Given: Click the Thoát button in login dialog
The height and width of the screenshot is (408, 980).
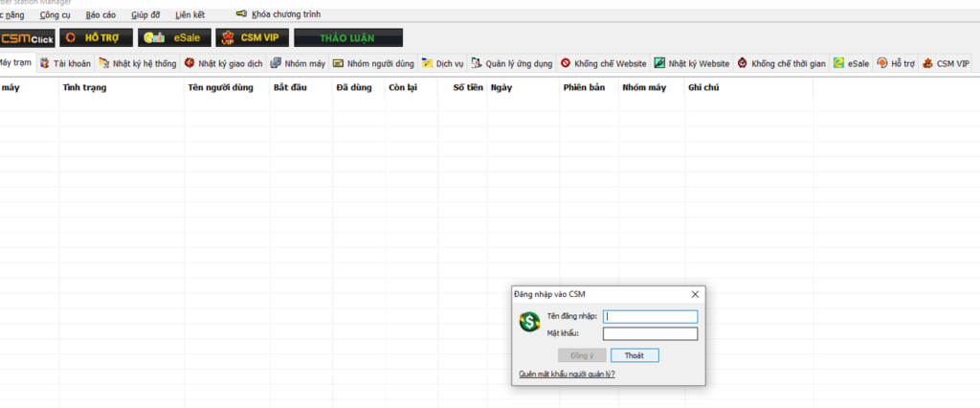Looking at the screenshot, I should click(x=634, y=355).
